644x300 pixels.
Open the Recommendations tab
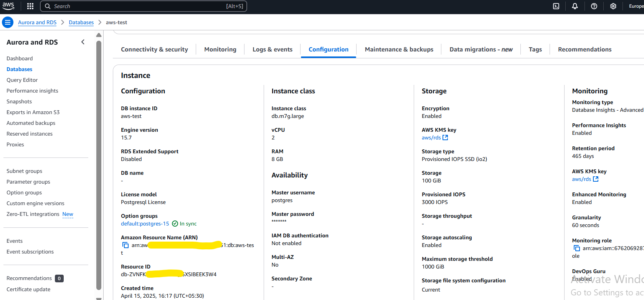pyautogui.click(x=585, y=49)
